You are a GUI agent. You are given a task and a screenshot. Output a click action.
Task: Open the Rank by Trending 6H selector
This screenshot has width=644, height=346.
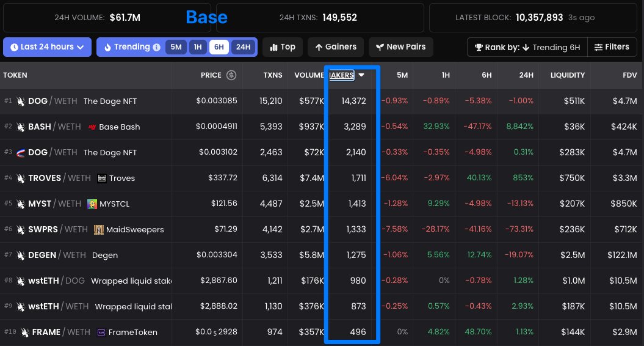527,47
